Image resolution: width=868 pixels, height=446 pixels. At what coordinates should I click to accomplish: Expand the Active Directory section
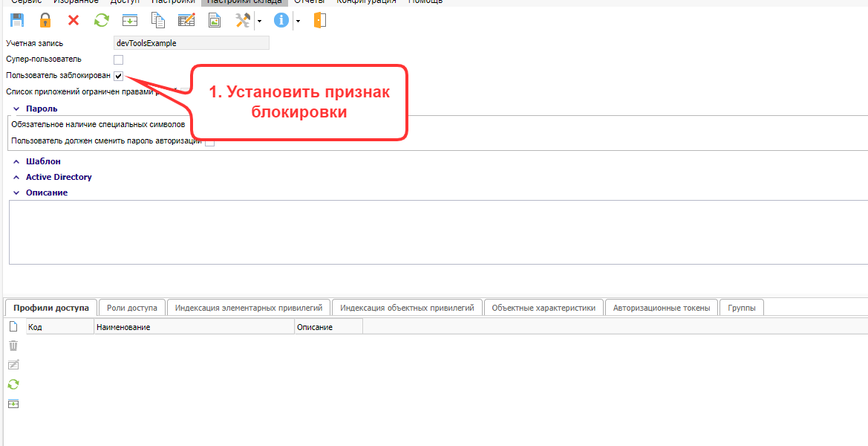[x=16, y=177]
